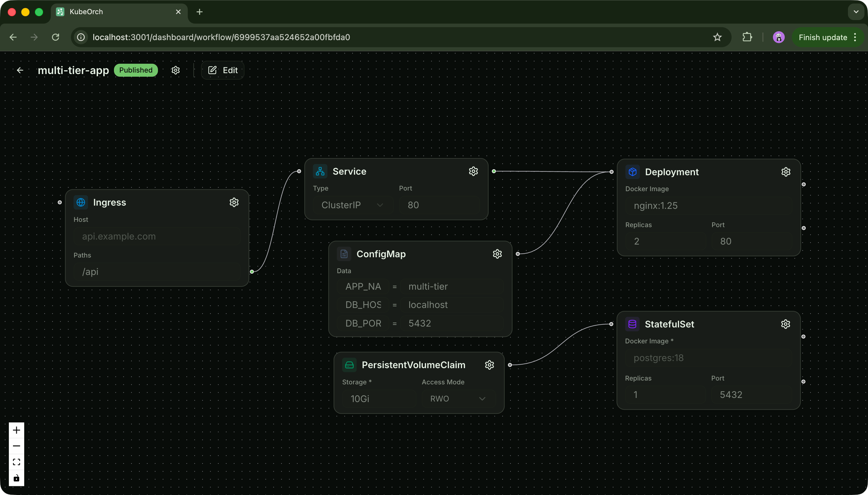The width and height of the screenshot is (868, 495).
Task: Open settings for the Deployment node
Action: [x=786, y=172]
